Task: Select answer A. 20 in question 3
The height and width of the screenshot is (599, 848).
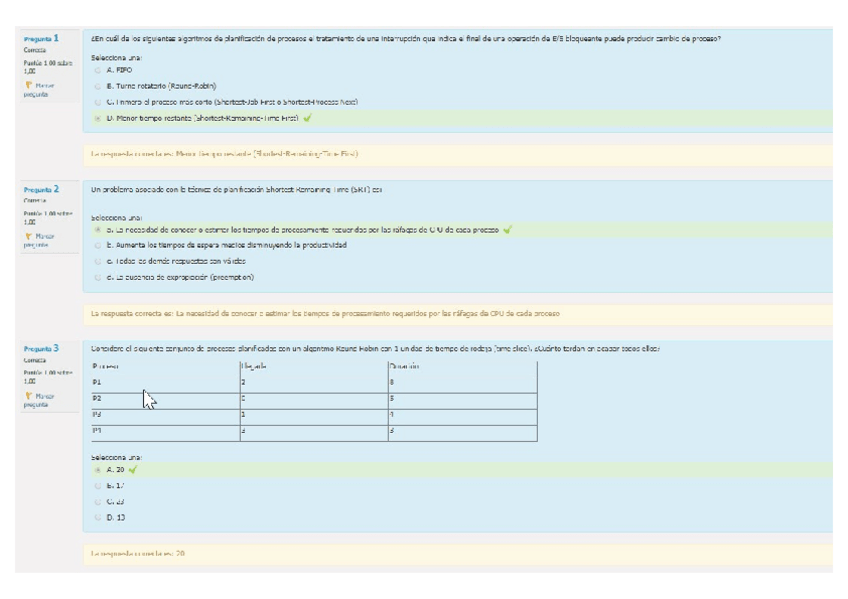Action: tap(98, 470)
